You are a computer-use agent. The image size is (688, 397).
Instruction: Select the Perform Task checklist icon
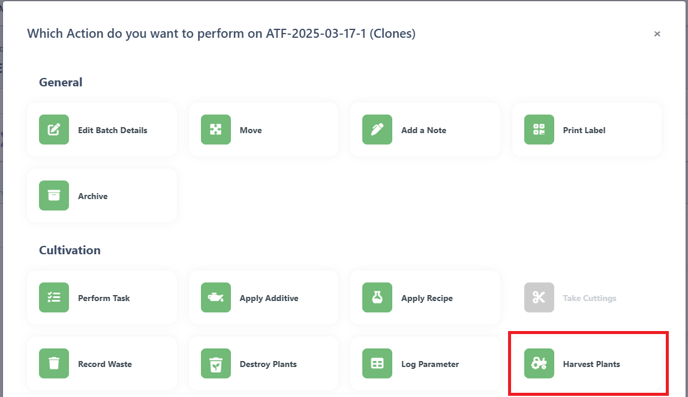54,297
